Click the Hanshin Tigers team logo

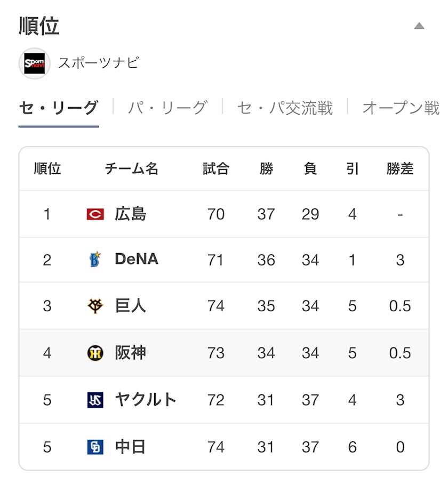pos(95,353)
